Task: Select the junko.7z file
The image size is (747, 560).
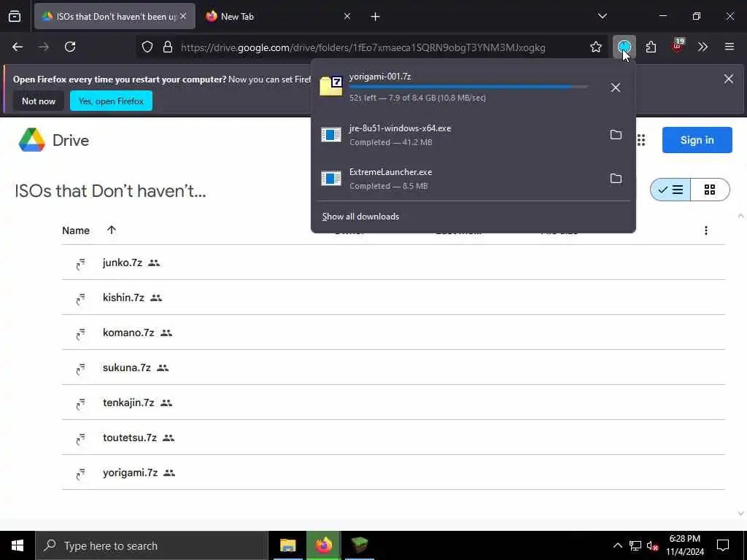Action: [393, 262]
